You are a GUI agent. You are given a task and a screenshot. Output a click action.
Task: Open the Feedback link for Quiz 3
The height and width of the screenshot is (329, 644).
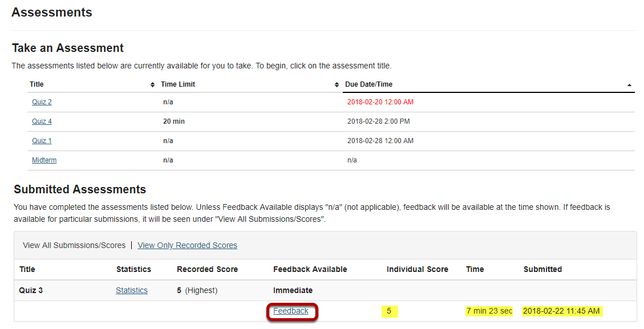pos(291,311)
